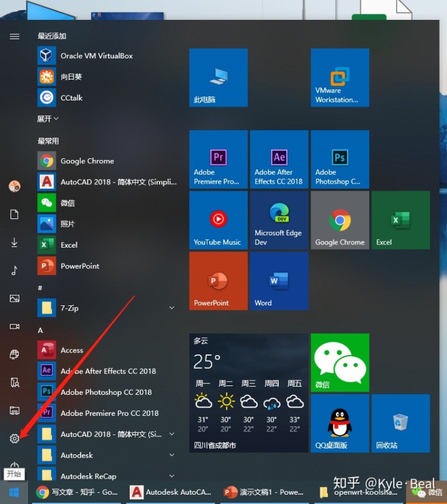Open the weather tile showing 四川省成都市
This screenshot has width=447, height=504.
(249, 393)
